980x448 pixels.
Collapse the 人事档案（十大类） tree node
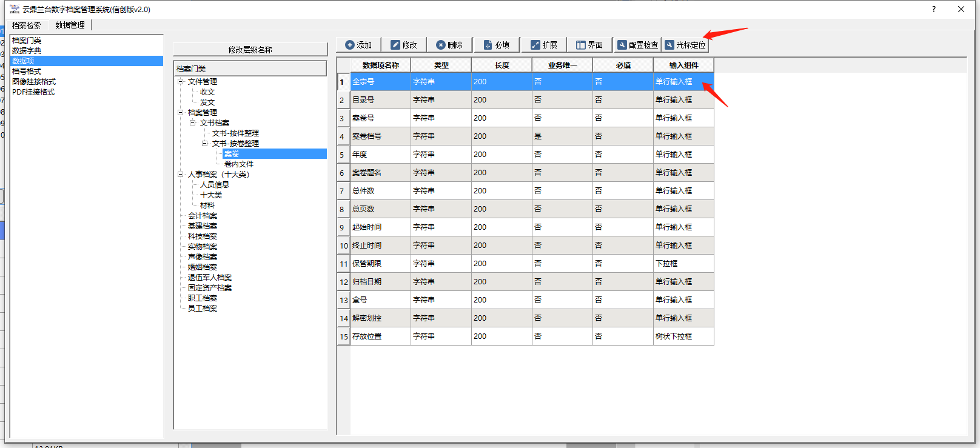coord(180,174)
